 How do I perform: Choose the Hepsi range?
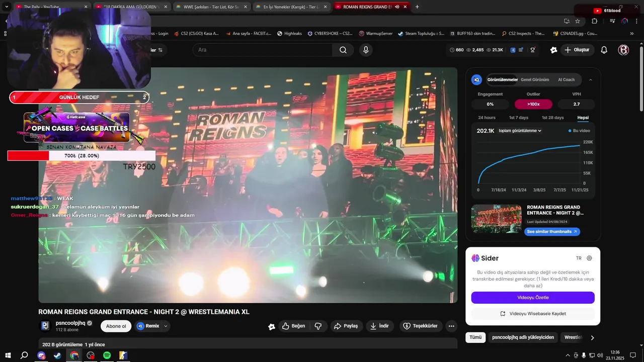coord(583,118)
